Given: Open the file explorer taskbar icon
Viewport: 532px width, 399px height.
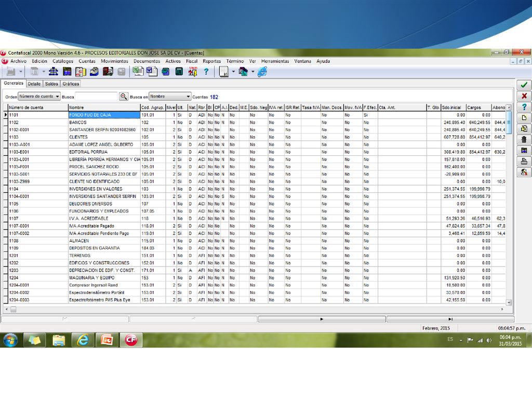Looking at the screenshot, I should tap(59, 340).
